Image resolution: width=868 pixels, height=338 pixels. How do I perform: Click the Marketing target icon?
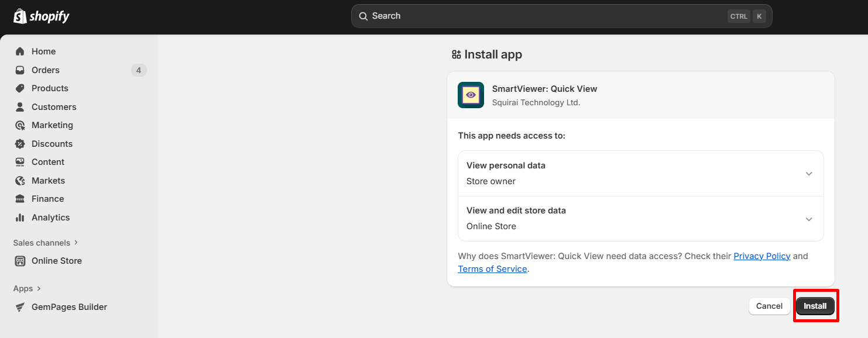pos(20,125)
